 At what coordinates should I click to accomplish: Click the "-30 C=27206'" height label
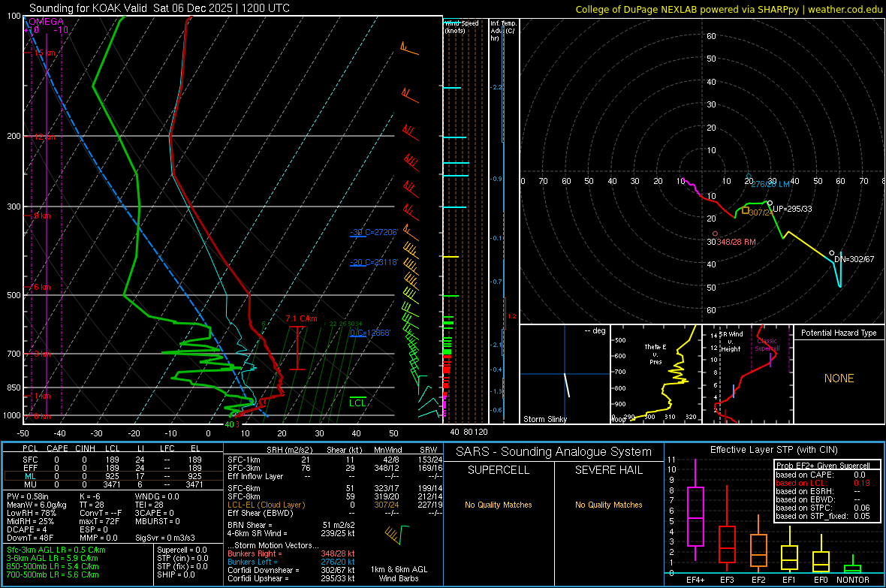coord(374,232)
